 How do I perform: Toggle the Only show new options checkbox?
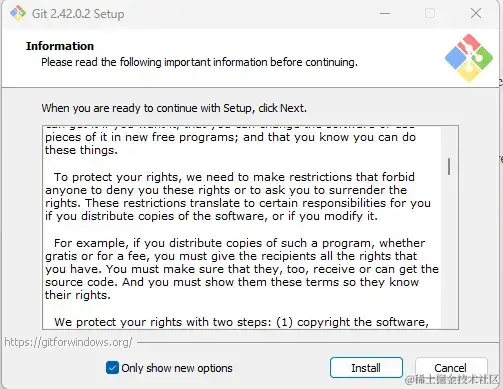point(112,368)
